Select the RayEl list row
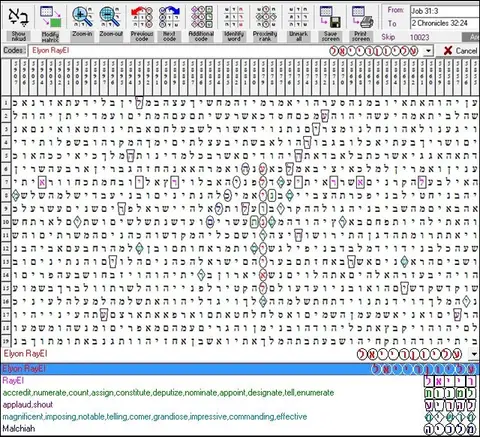480x437 pixels. [239, 381]
